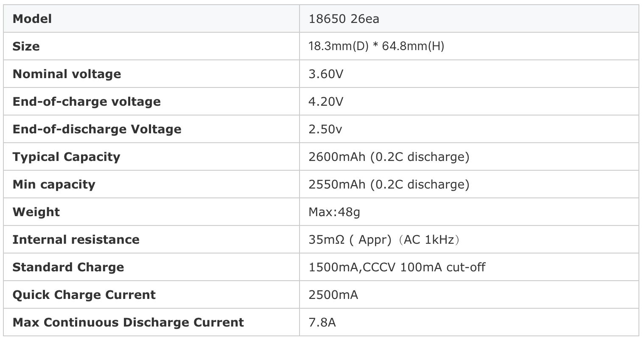Select the 18650 26ea model value
The height and width of the screenshot is (338, 644).
(344, 19)
